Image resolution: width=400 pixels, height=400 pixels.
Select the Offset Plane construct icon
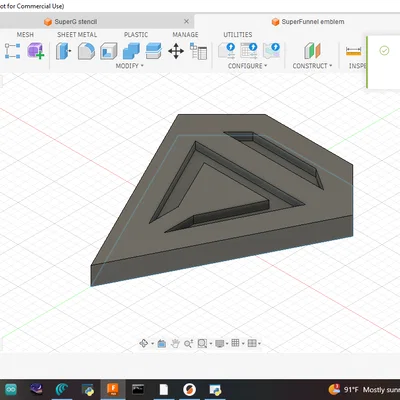coord(312,51)
